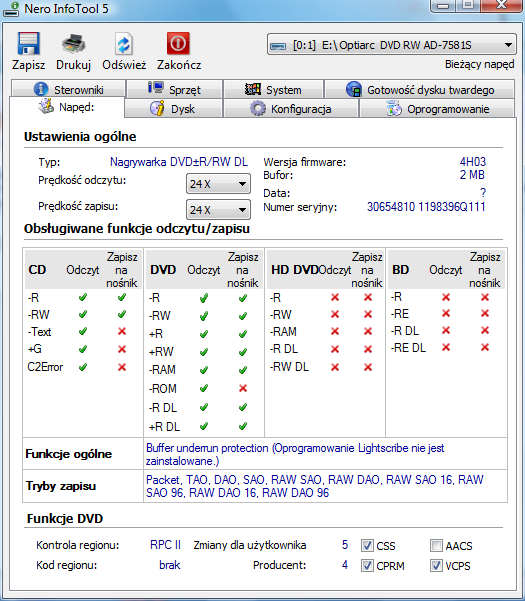This screenshot has height=601, width=525.
Task: Click the drive icon in the drive selector
Action: (x=278, y=46)
